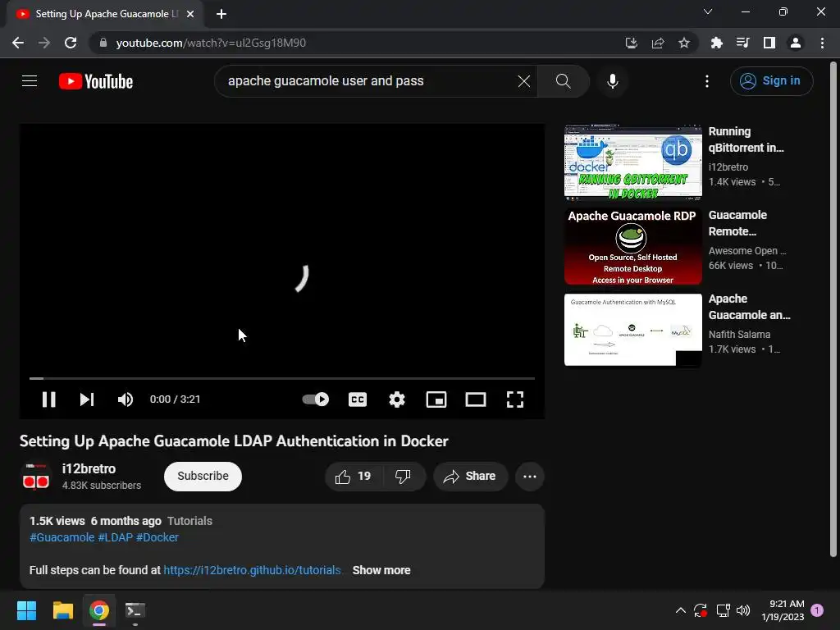Image resolution: width=840 pixels, height=630 pixels.
Task: Close the Setting Up Apache Guacamole tab
Action: (x=190, y=15)
